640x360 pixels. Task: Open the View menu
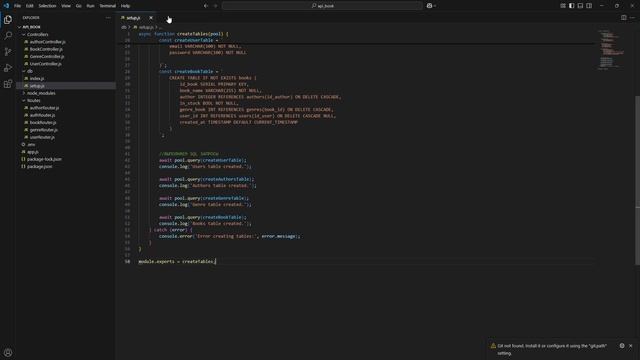(x=66, y=6)
